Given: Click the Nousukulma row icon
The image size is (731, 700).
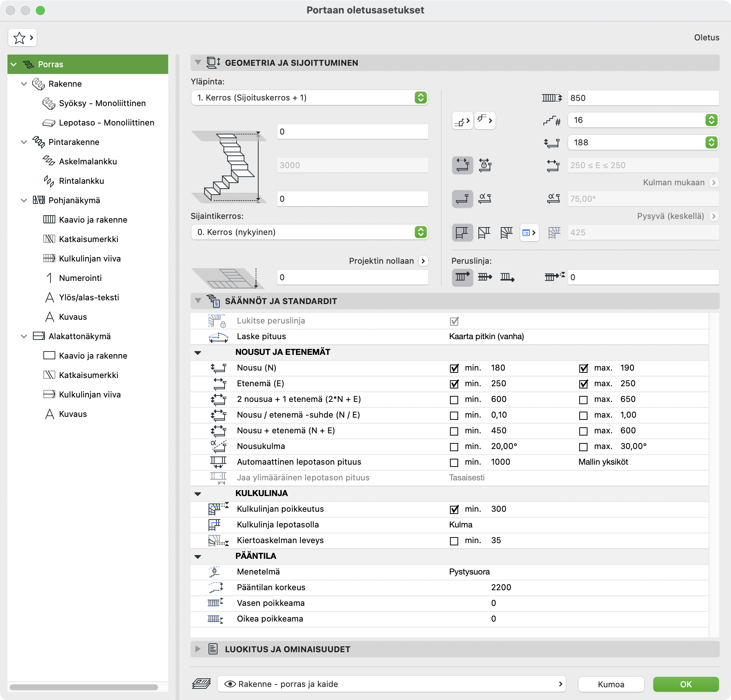Looking at the screenshot, I should pos(219,446).
